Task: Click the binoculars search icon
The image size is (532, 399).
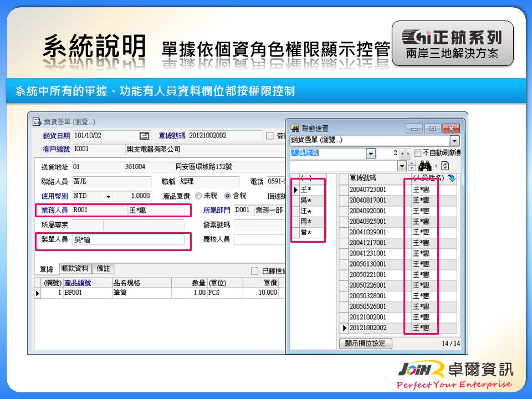Action: pos(425,166)
